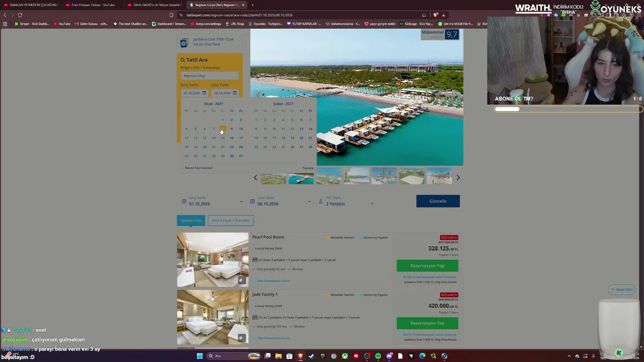Click the Güncelle button
This screenshot has height=362, width=644.
[x=438, y=201]
